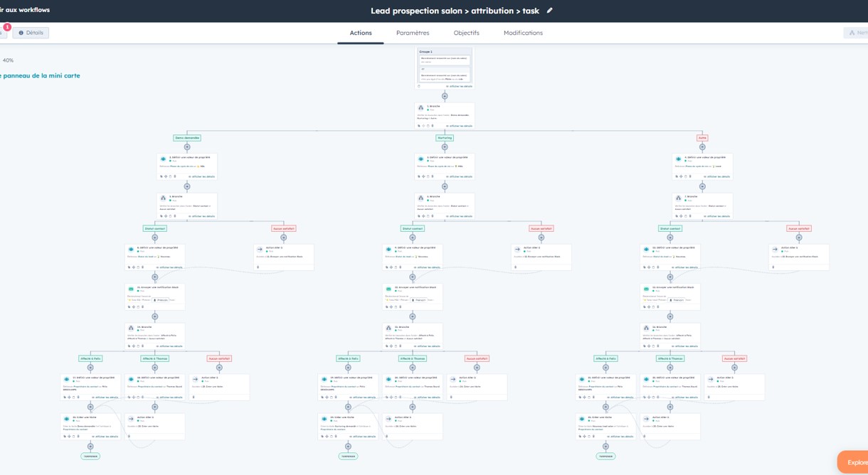Click Slack notification icon in Autre column
The width and height of the screenshot is (868, 475).
pyautogui.click(x=646, y=289)
